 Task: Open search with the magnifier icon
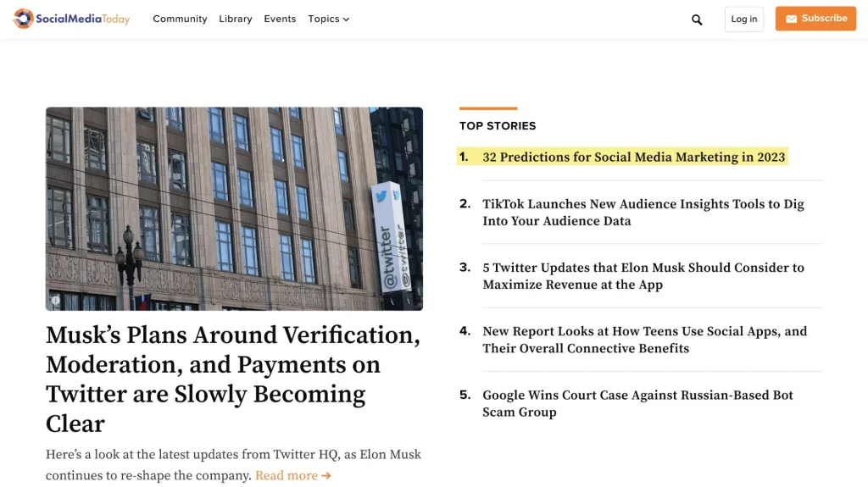click(697, 19)
